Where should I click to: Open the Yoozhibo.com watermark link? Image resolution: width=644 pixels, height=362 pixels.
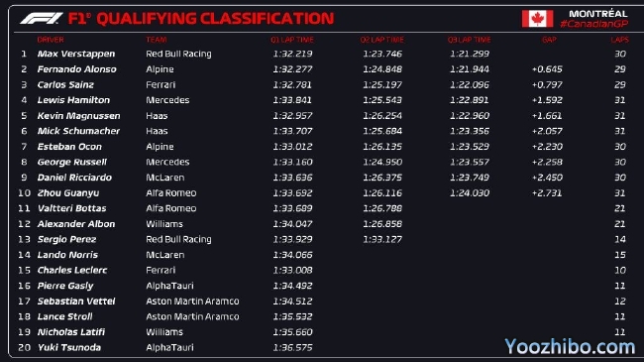point(570,346)
